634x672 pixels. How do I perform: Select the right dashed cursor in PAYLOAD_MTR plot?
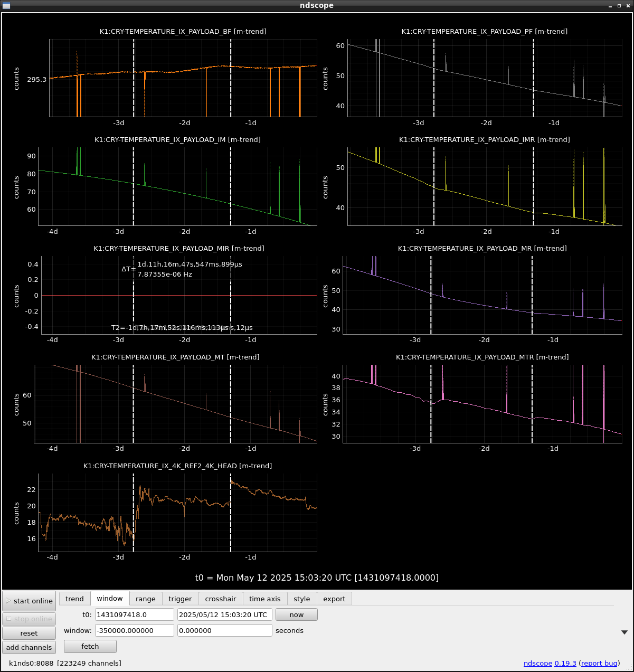532,404
